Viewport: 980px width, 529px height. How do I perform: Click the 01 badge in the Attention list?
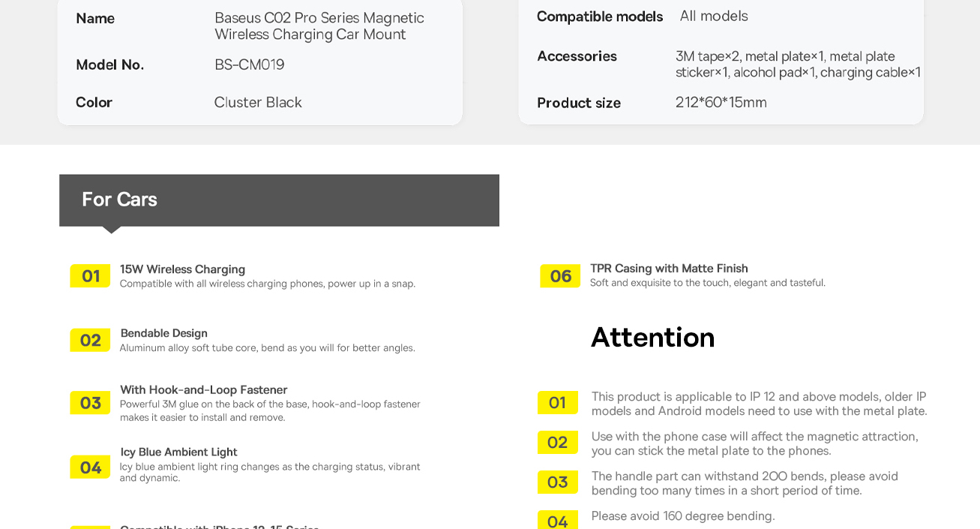pyautogui.click(x=557, y=403)
